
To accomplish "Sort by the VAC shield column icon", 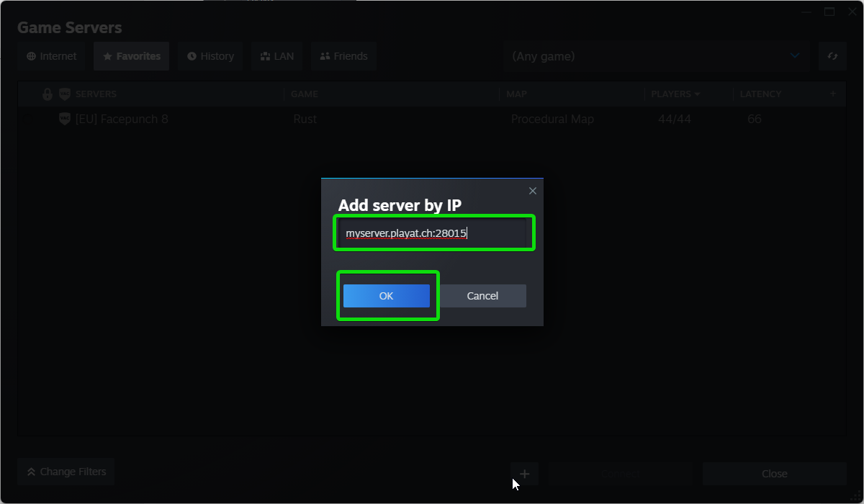I will click(x=64, y=94).
